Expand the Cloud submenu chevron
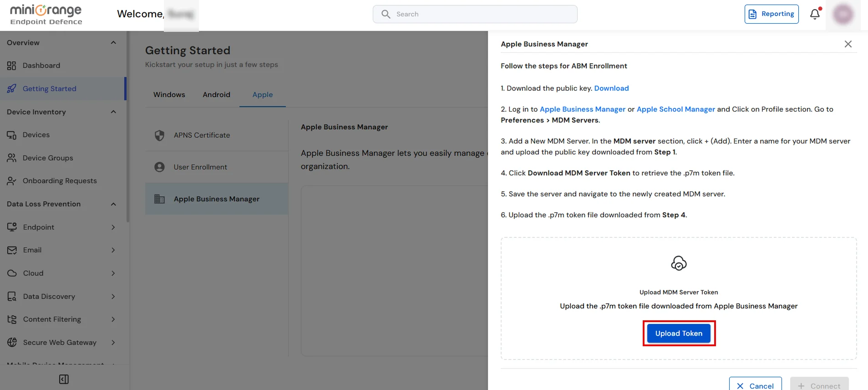The image size is (868, 390). coord(113,273)
